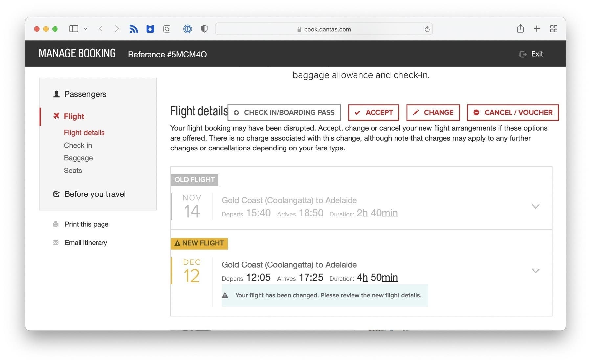Toggle the Safari sidebar

click(74, 29)
